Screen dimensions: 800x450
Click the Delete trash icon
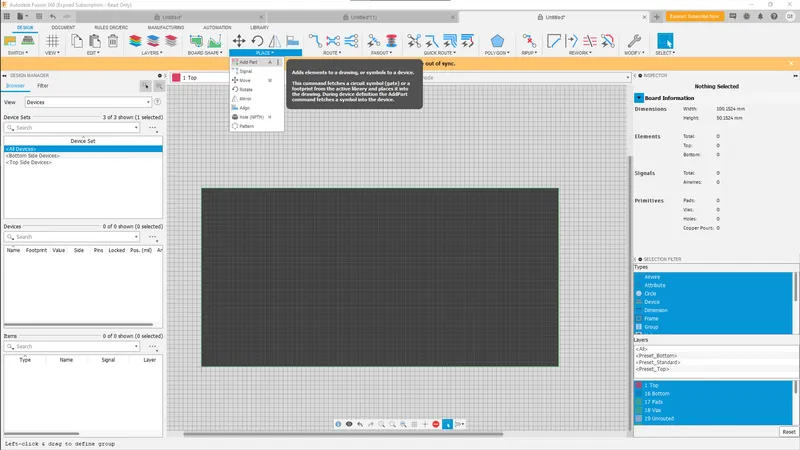[x=113, y=41]
